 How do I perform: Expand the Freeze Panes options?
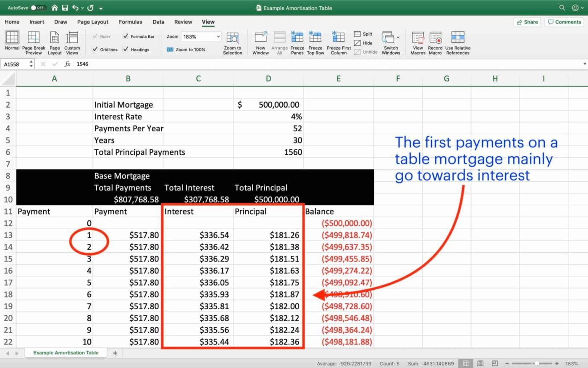click(x=297, y=42)
